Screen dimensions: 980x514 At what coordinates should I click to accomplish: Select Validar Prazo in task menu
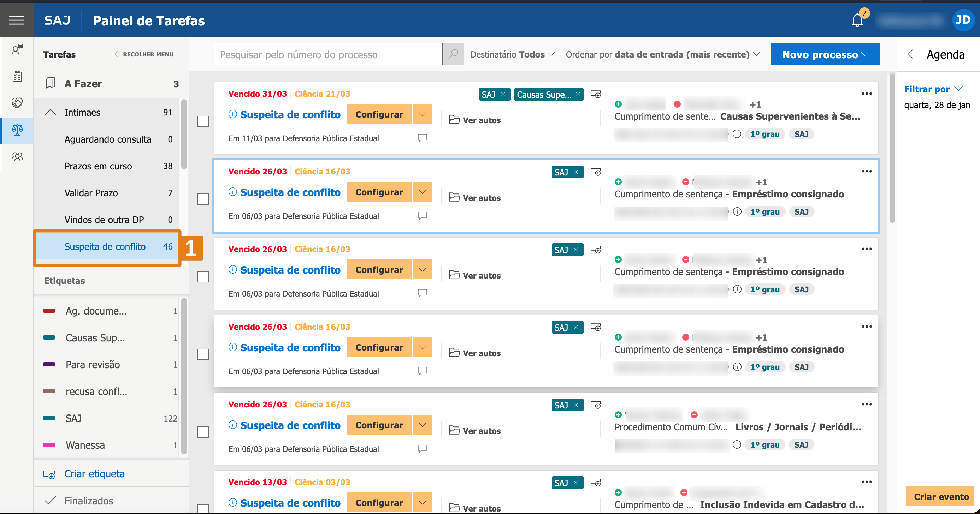[91, 193]
